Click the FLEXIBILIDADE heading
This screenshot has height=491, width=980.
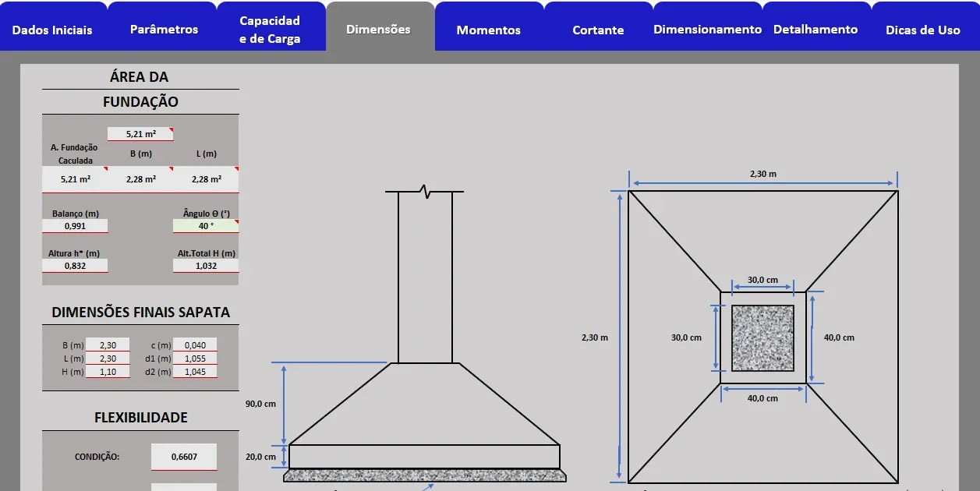(x=140, y=417)
